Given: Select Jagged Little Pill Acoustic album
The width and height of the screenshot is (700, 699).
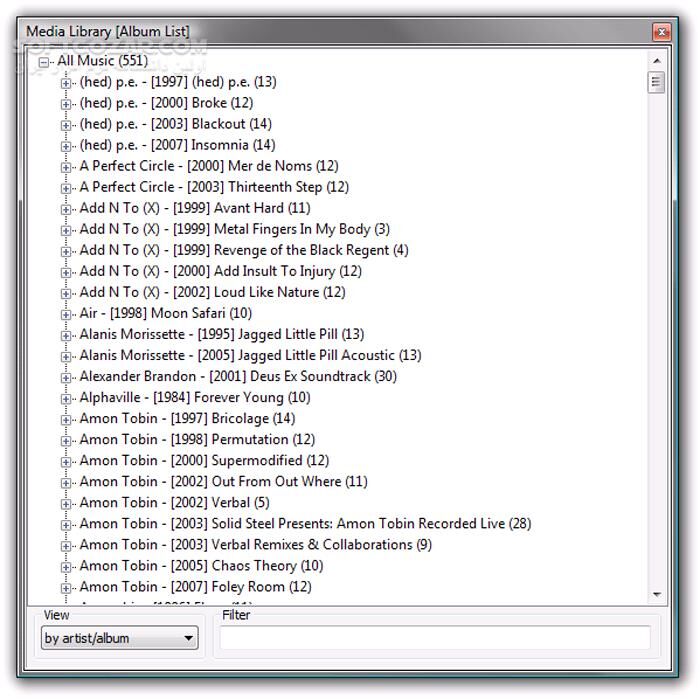Looking at the screenshot, I should click(x=251, y=355).
